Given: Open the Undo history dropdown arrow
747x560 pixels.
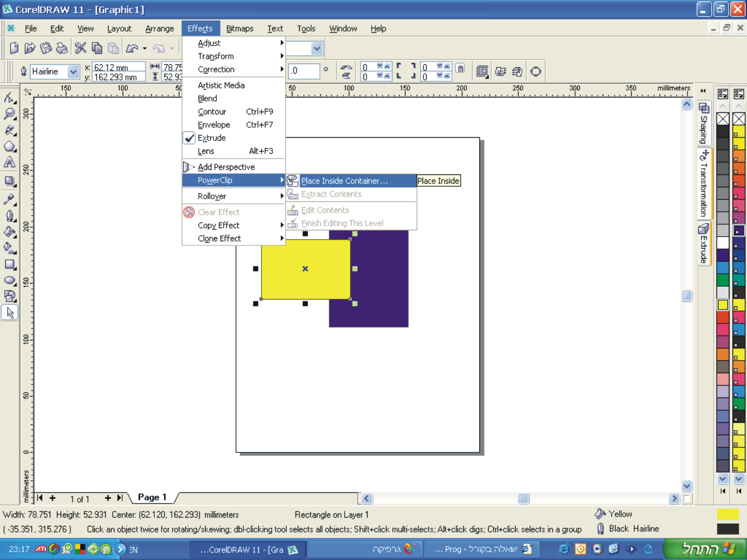Looking at the screenshot, I should point(145,49).
